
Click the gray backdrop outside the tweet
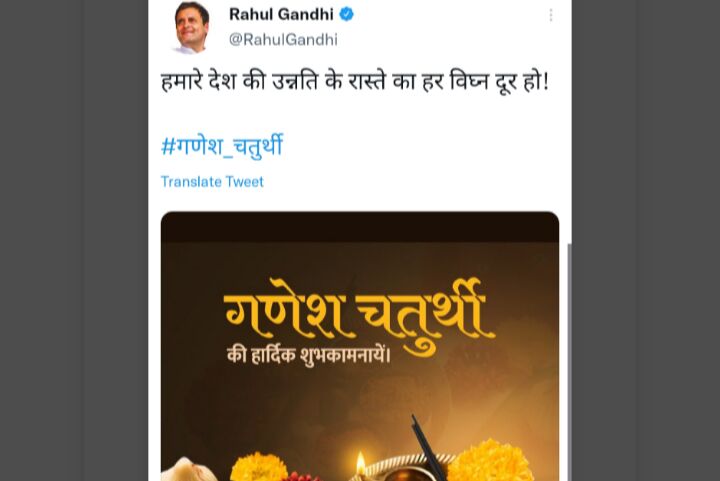[73, 240]
